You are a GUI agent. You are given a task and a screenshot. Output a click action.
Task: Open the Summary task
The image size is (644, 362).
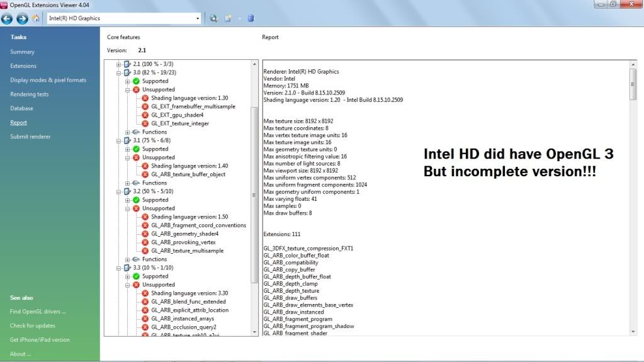click(x=22, y=52)
